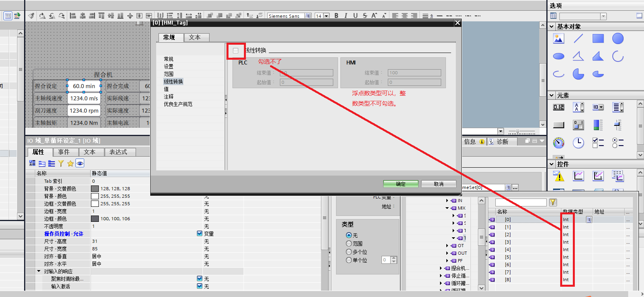Select the 范围 radio button
The image size is (644, 297).
coord(349,244)
